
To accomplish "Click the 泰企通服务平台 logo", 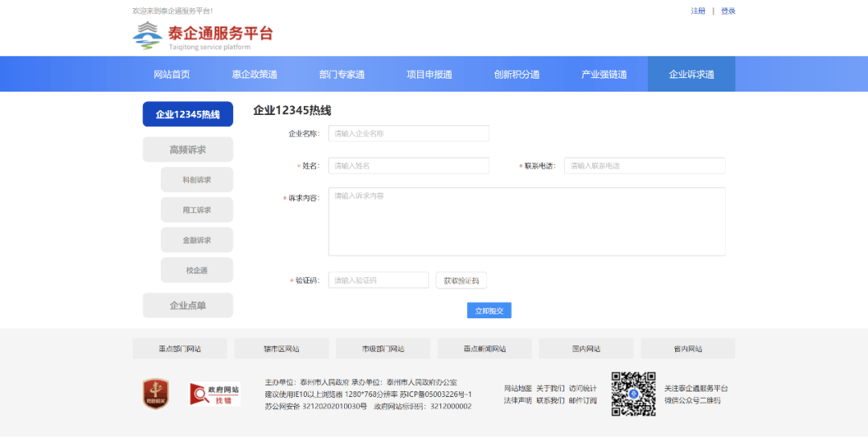I will (x=203, y=36).
